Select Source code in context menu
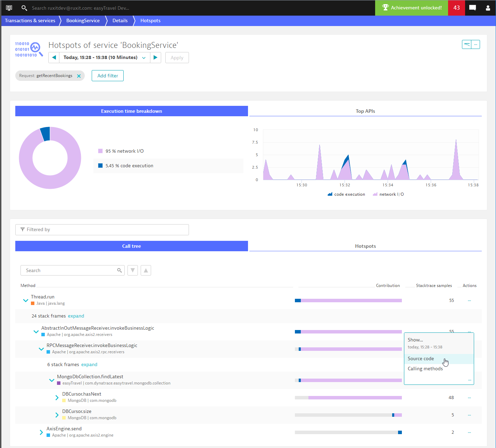 click(421, 359)
